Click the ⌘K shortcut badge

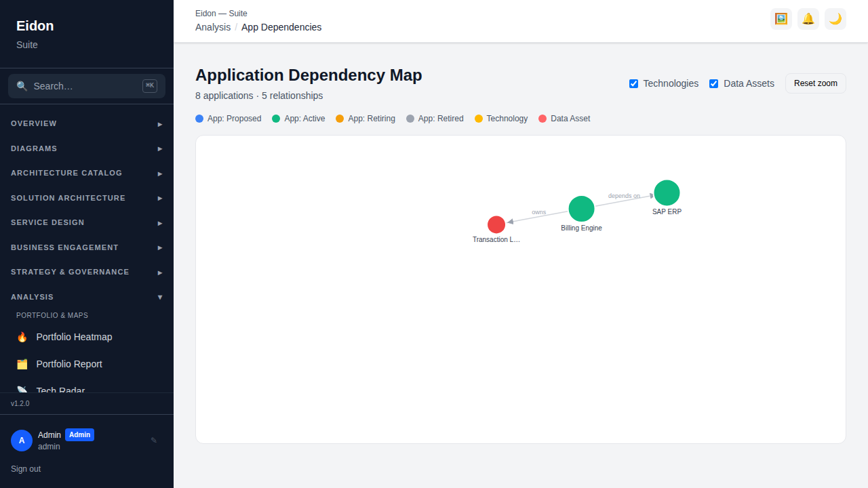coord(150,85)
